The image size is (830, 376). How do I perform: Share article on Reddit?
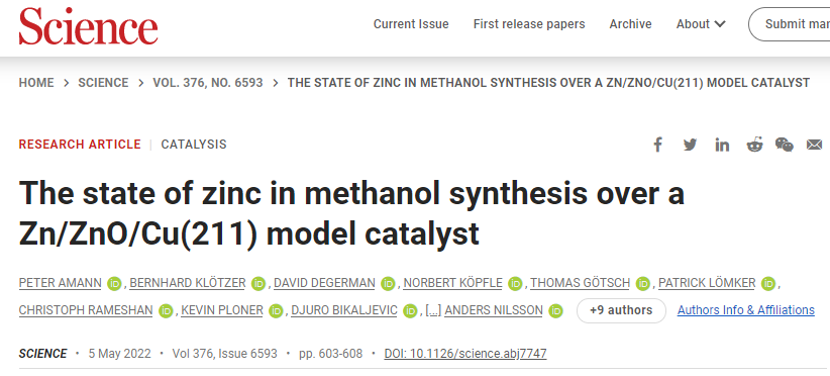click(754, 145)
